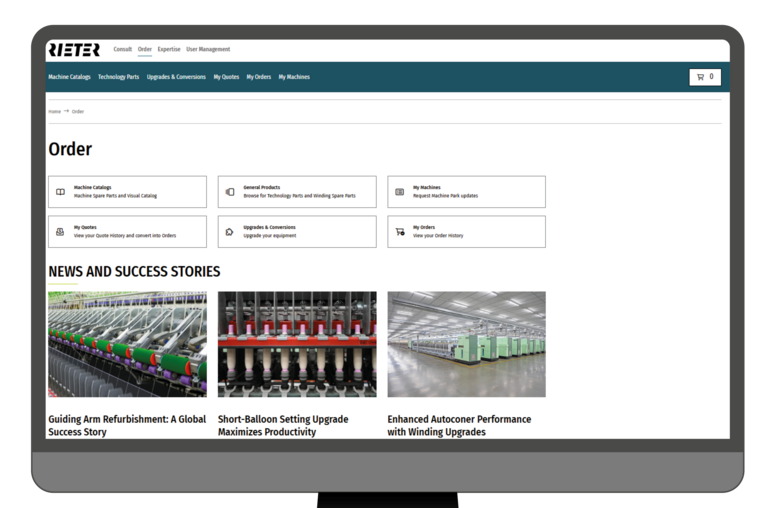Viewport: 768px width, 508px height.
Task: Select Upgrades & Conversions in navigation bar
Action: [176, 77]
